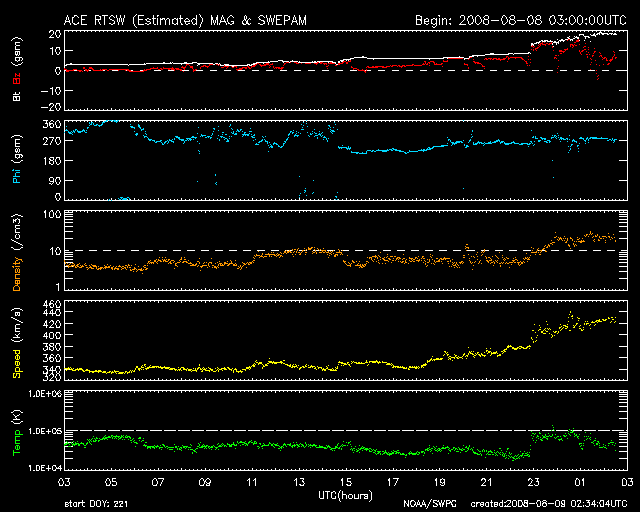Click the "17" hour tick label
Screen dimensions: 640x512
coord(393,483)
